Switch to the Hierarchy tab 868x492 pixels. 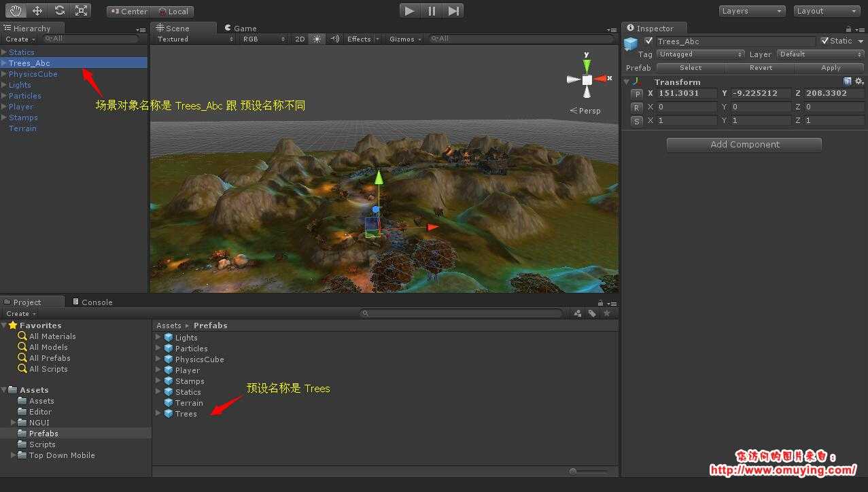click(x=32, y=29)
